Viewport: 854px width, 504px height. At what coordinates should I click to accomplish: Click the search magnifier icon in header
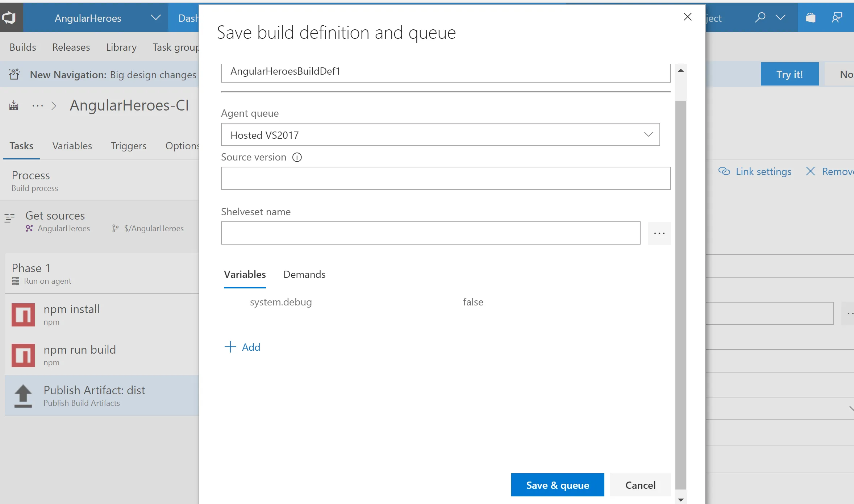point(760,17)
